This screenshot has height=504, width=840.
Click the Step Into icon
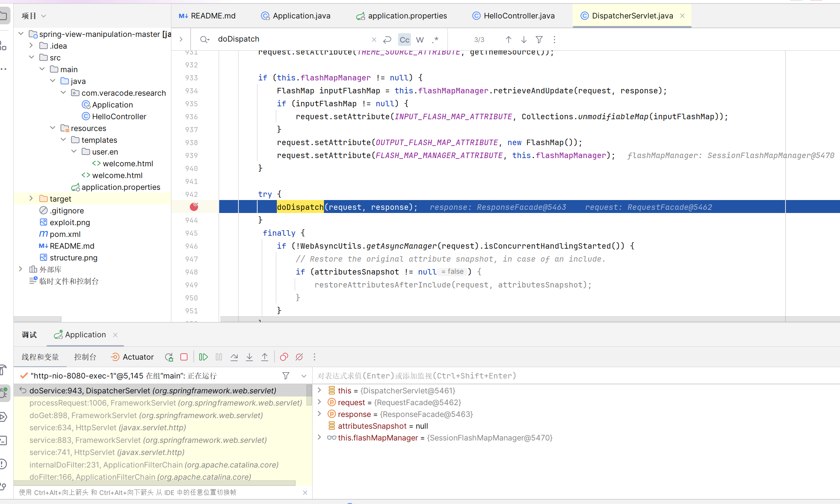[x=249, y=357]
